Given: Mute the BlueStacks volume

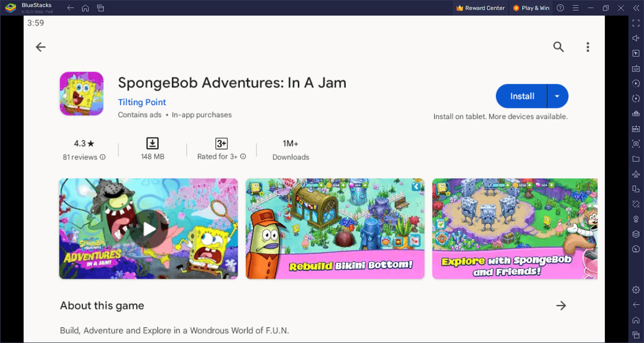Looking at the screenshot, I should click(636, 38).
